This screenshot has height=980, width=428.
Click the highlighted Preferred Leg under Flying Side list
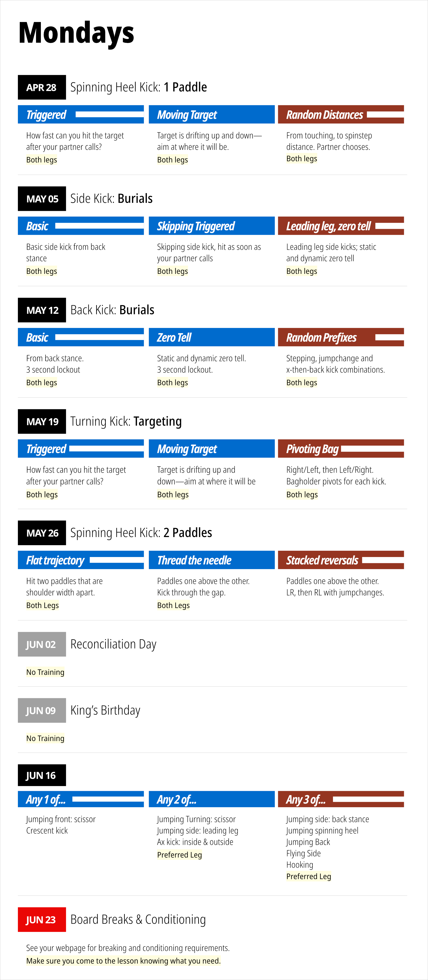[309, 877]
